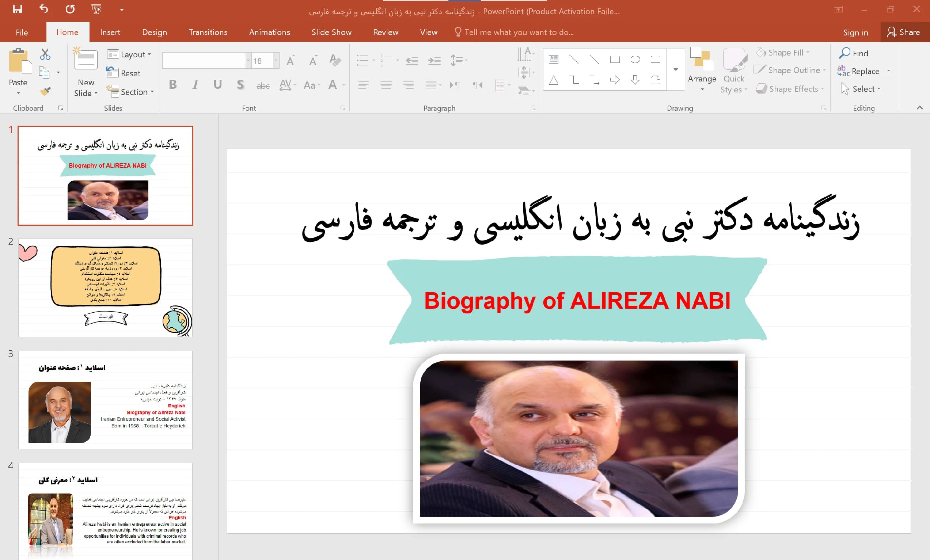Select slide 2 thumbnail with table of contents
930x560 pixels.
[105, 287]
